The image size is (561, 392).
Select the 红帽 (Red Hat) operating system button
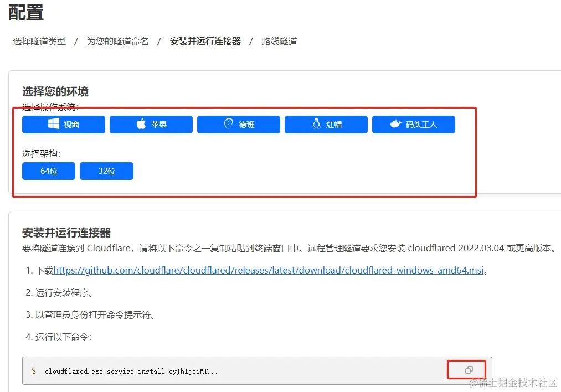pos(326,125)
